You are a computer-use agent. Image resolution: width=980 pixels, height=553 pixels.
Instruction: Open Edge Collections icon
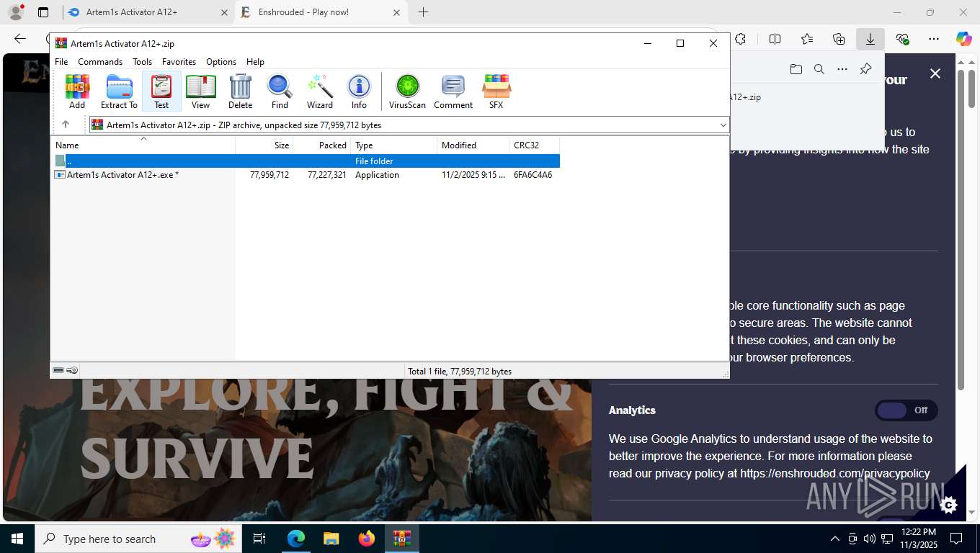tap(839, 39)
